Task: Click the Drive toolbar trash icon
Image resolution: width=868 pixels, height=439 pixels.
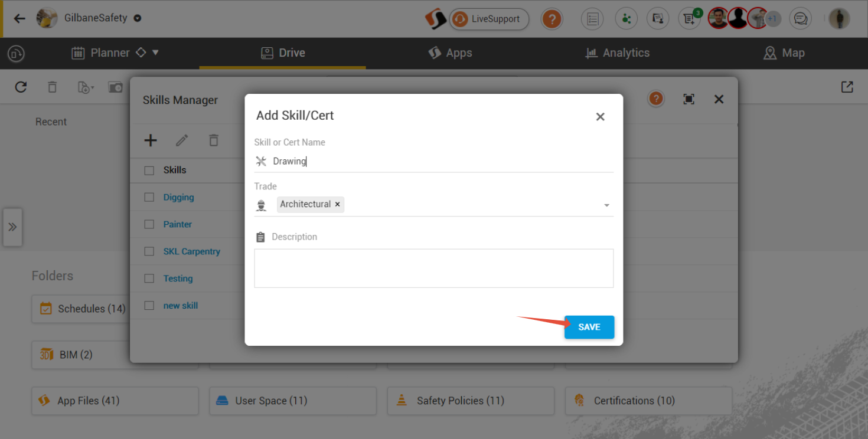Action: pyautogui.click(x=53, y=87)
